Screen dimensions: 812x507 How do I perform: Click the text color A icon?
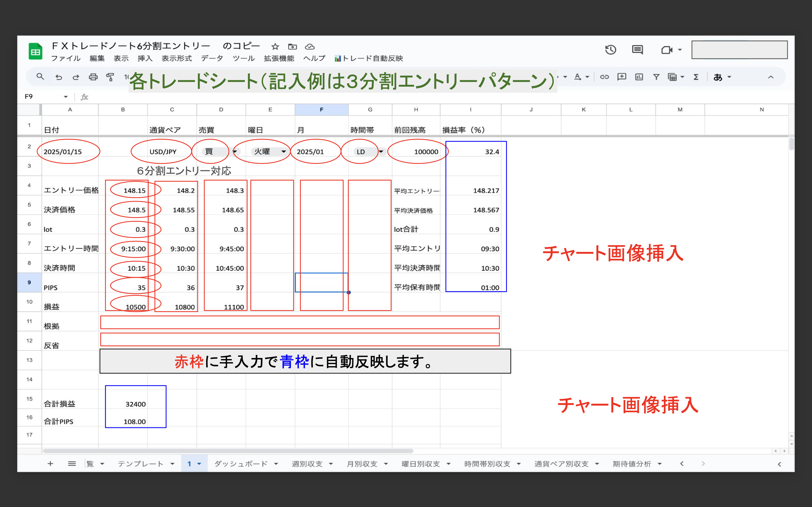point(577,77)
